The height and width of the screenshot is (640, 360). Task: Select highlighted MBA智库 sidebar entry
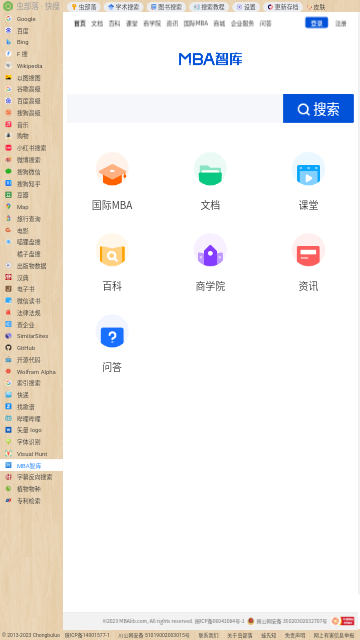(x=31, y=465)
